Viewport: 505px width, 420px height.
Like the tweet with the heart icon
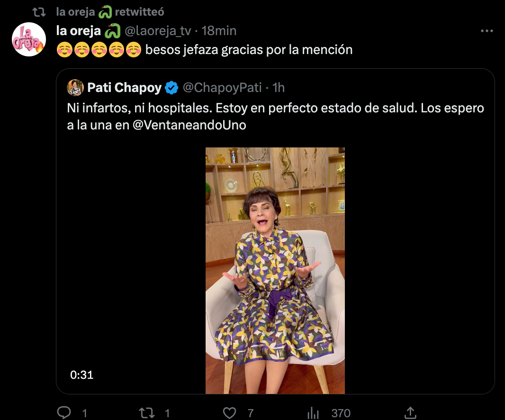(x=229, y=412)
